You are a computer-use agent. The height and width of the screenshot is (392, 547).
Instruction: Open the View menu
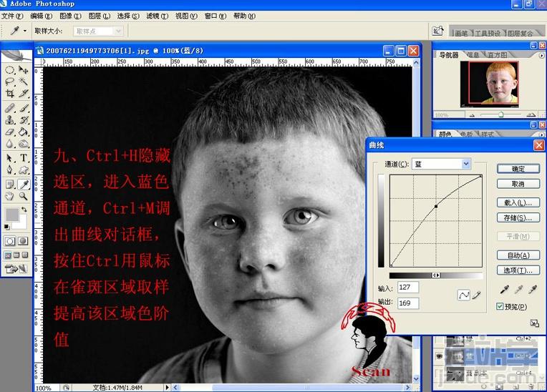click(186, 16)
